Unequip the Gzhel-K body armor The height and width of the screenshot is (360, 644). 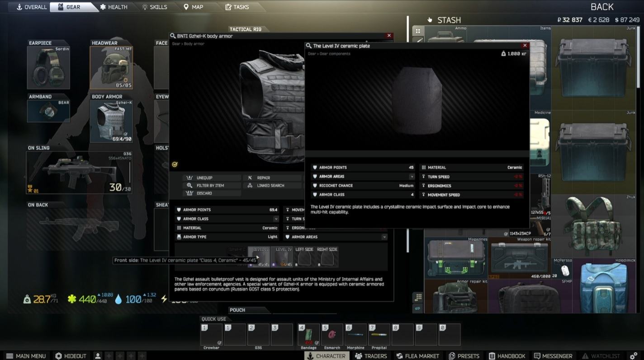211,178
